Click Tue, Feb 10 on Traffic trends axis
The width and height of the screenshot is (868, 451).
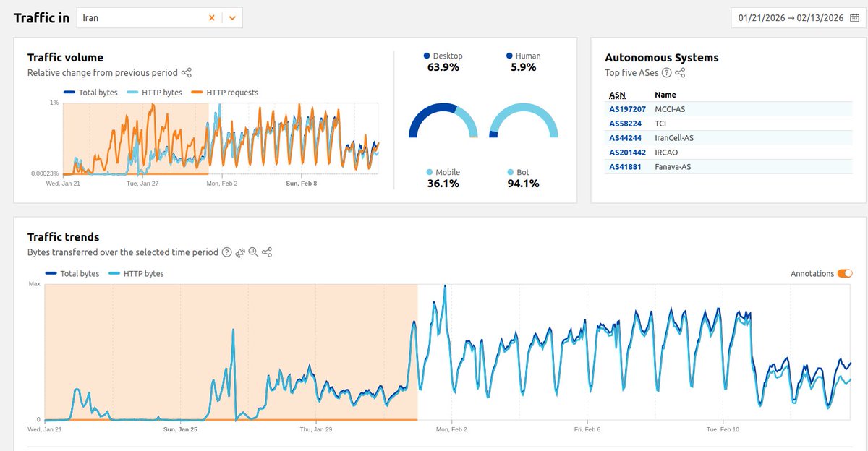[x=723, y=429]
